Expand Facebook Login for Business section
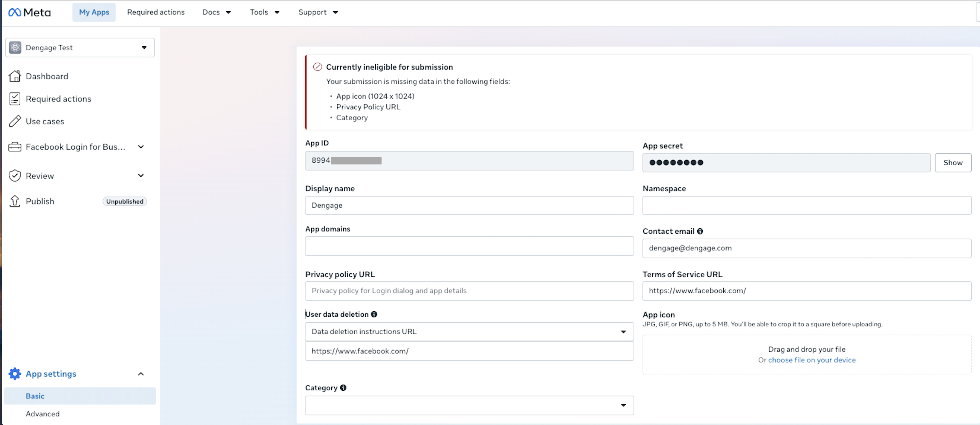980x425 pixels. 141,147
